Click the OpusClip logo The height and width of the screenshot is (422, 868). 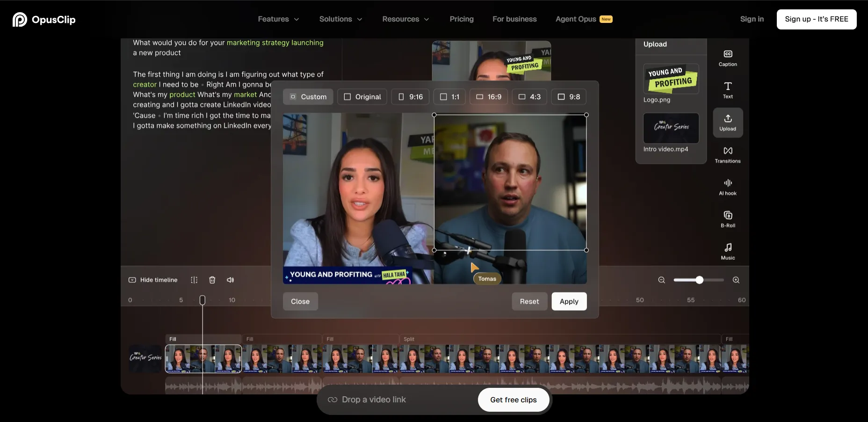coord(44,19)
